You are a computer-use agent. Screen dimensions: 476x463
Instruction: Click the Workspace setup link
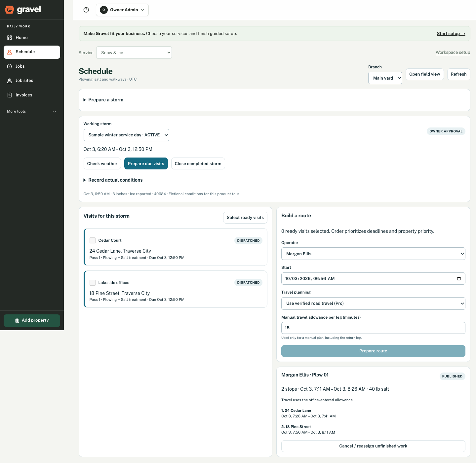tap(453, 53)
